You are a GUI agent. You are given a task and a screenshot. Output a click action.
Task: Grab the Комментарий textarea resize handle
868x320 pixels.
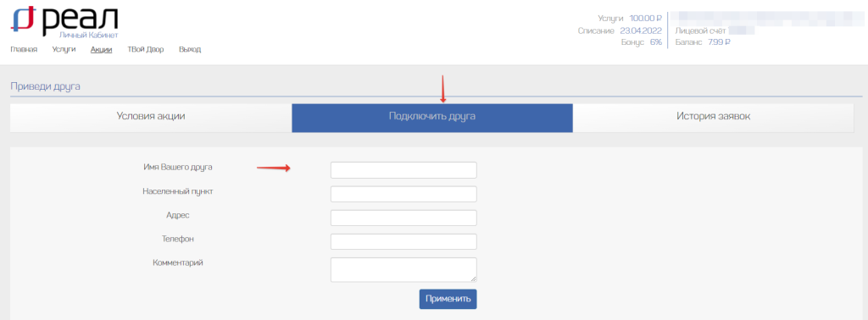click(473, 279)
